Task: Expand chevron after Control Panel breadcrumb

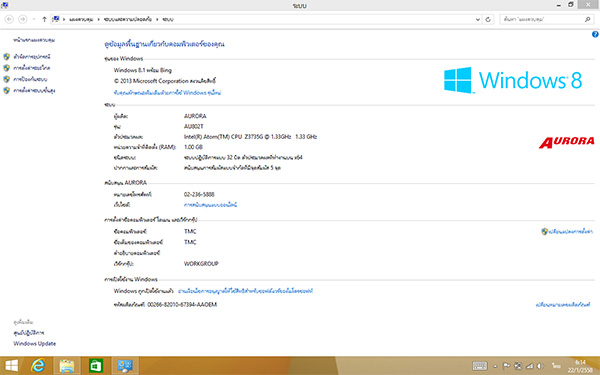Action: 98,19
